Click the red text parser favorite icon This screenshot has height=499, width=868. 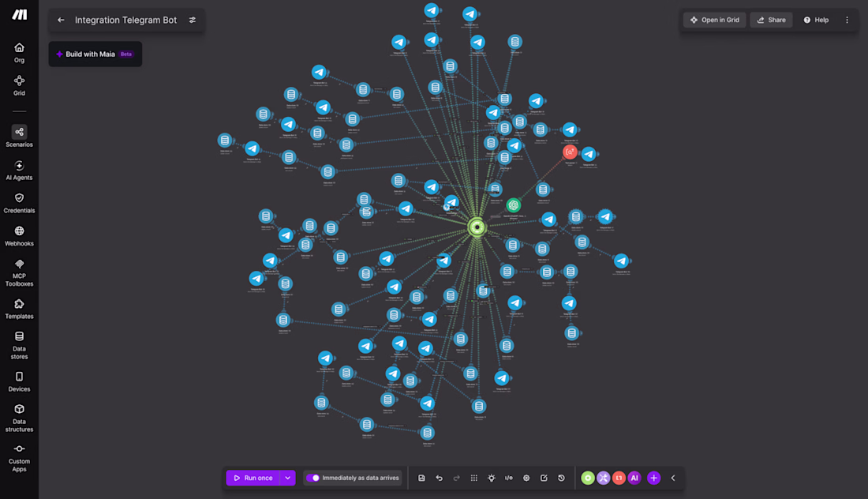[x=619, y=478]
